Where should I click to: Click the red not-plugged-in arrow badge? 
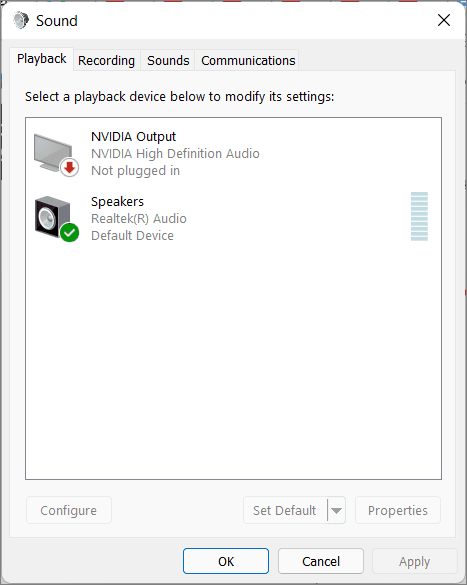coord(69,168)
